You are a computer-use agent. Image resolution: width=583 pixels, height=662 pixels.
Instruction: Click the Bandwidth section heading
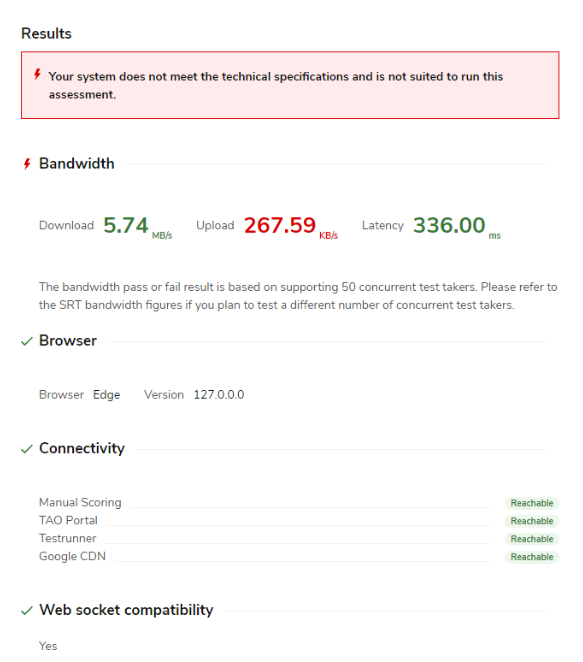pyautogui.click(x=76, y=164)
